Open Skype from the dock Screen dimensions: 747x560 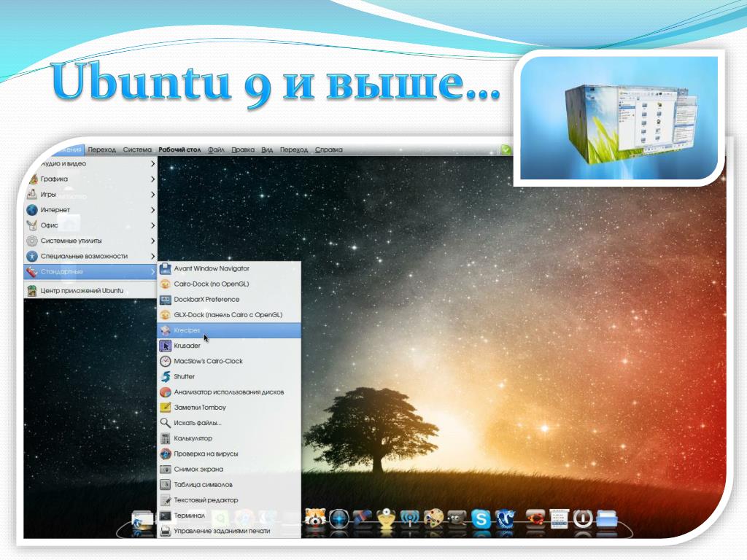[481, 518]
